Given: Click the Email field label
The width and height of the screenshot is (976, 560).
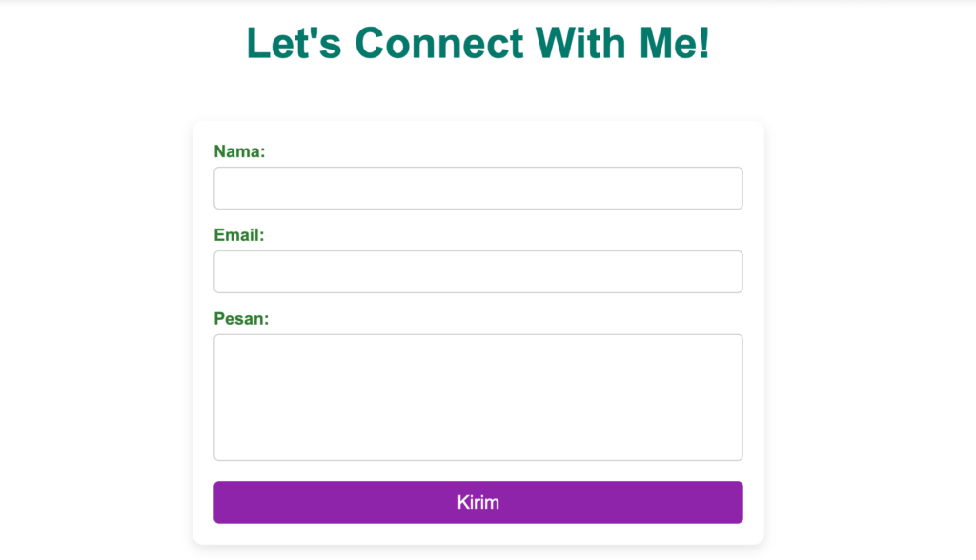Looking at the screenshot, I should (x=237, y=234).
